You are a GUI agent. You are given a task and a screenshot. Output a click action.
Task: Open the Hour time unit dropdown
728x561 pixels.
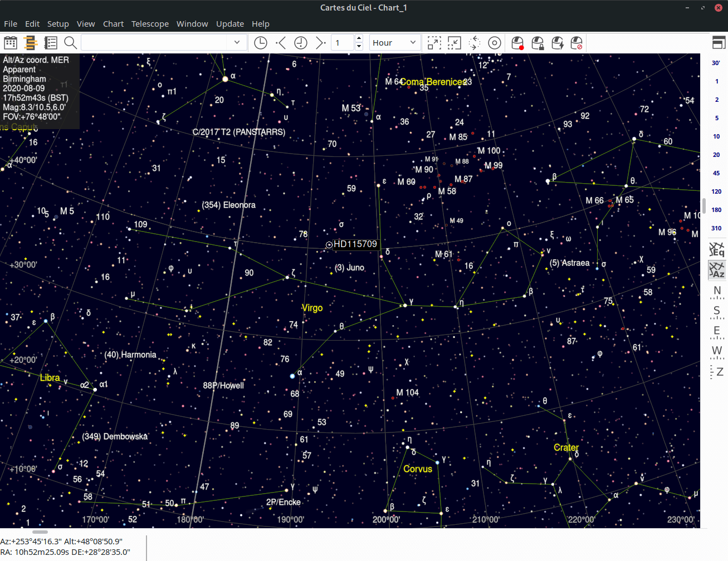click(394, 43)
